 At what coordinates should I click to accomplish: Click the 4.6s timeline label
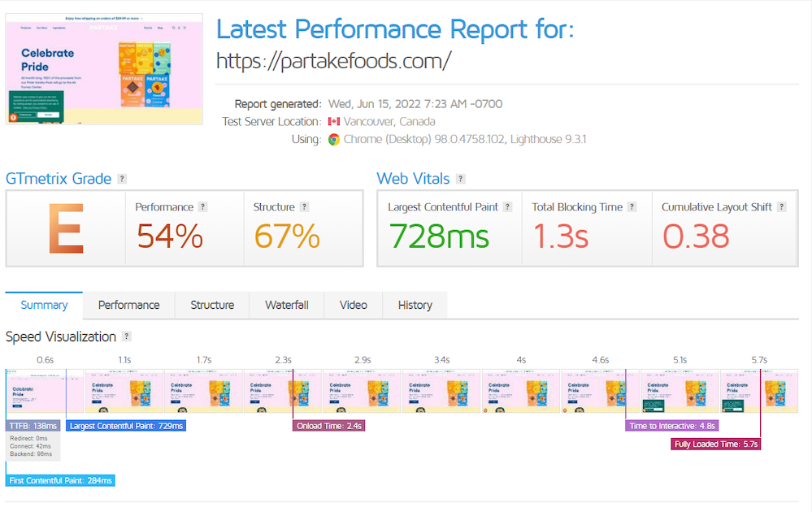coord(601,360)
